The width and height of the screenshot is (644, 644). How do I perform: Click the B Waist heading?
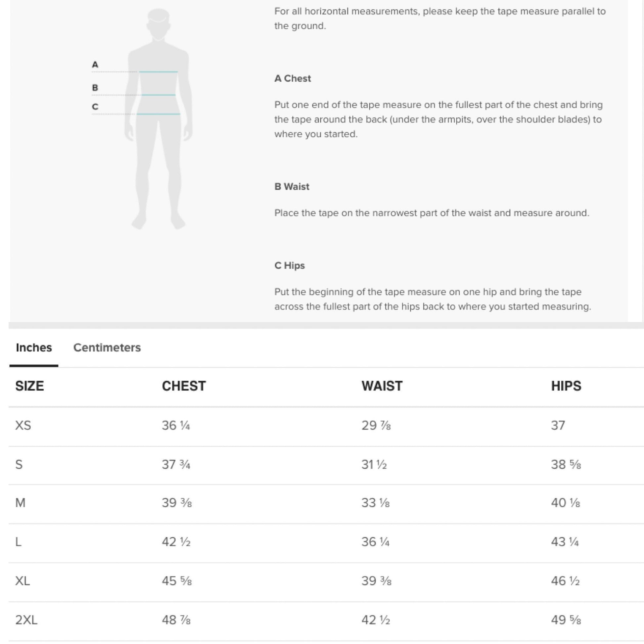[292, 187]
